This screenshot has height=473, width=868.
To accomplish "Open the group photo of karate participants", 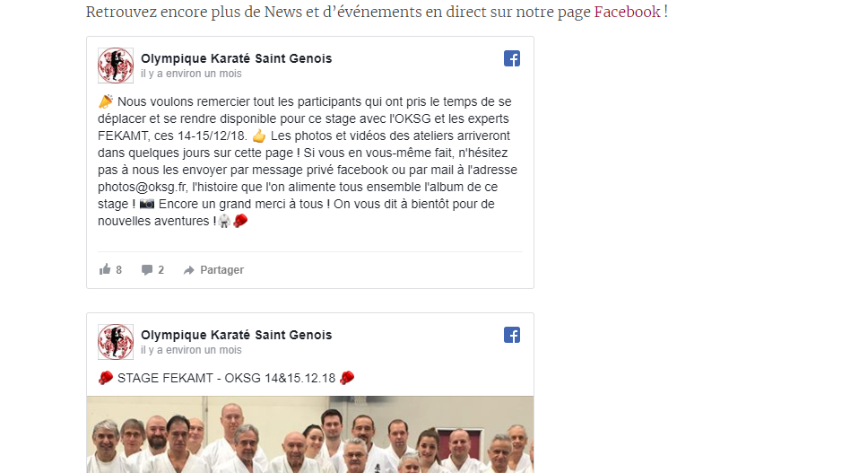I will click(x=310, y=434).
